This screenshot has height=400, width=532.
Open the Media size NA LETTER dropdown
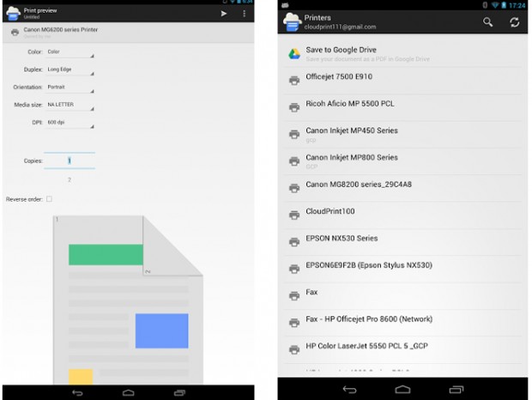70,106
